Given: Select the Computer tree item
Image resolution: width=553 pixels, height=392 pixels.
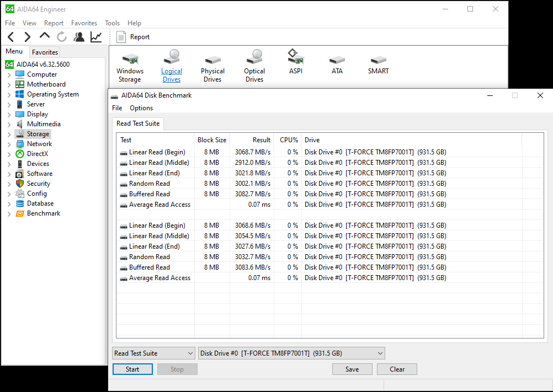Looking at the screenshot, I should (42, 74).
